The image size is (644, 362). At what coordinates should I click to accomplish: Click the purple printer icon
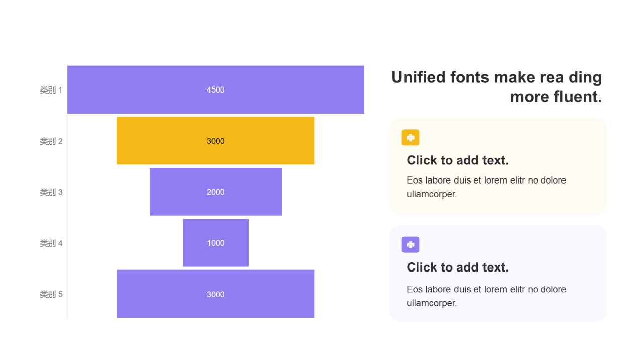410,244
